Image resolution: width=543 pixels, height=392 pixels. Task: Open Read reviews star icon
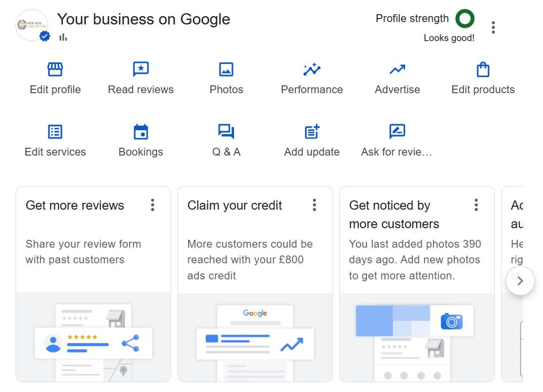coord(141,69)
